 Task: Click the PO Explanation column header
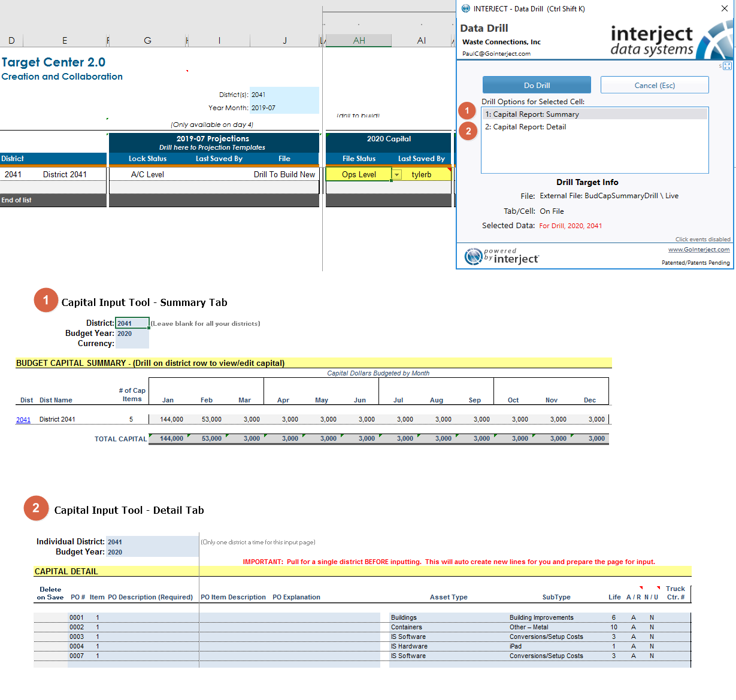pyautogui.click(x=296, y=597)
